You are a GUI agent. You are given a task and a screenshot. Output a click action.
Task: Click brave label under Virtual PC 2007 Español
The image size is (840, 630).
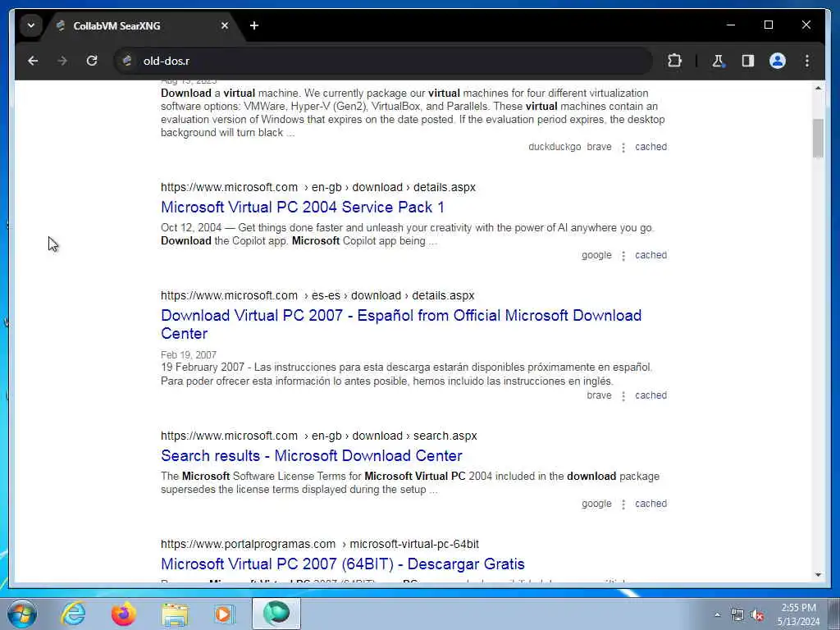click(x=599, y=395)
